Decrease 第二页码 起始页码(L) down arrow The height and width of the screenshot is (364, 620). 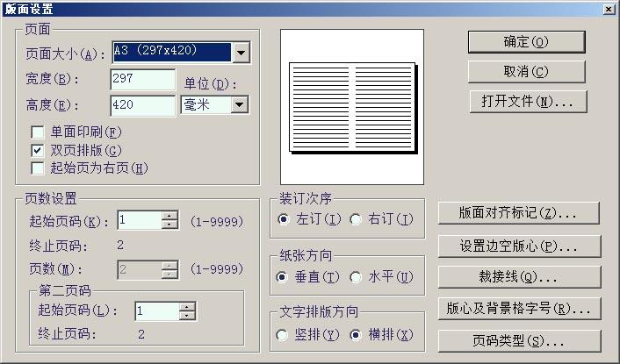click(187, 316)
